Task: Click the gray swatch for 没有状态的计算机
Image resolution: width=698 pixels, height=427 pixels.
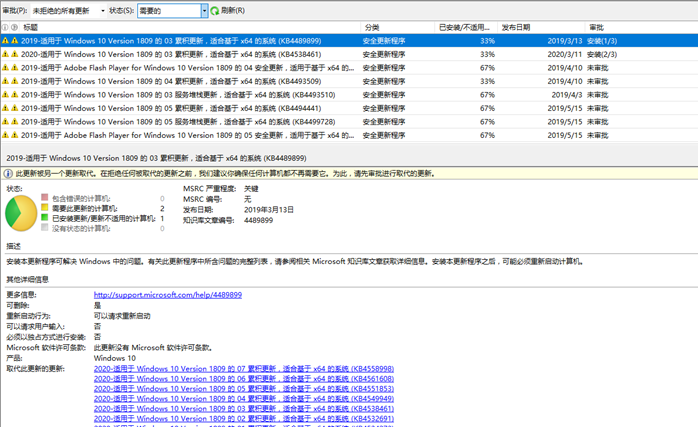Action: (45, 227)
